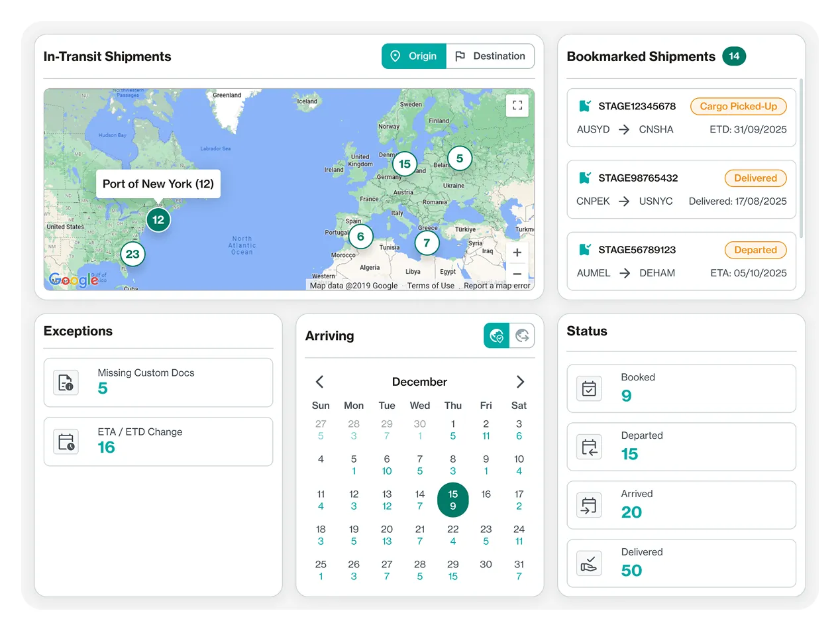The height and width of the screenshot is (631, 840).
Task: Click the Terms of Use map link
Action: [x=431, y=286]
